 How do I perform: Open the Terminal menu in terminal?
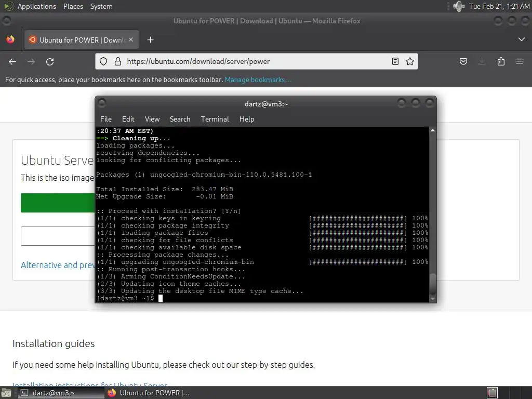coord(215,119)
